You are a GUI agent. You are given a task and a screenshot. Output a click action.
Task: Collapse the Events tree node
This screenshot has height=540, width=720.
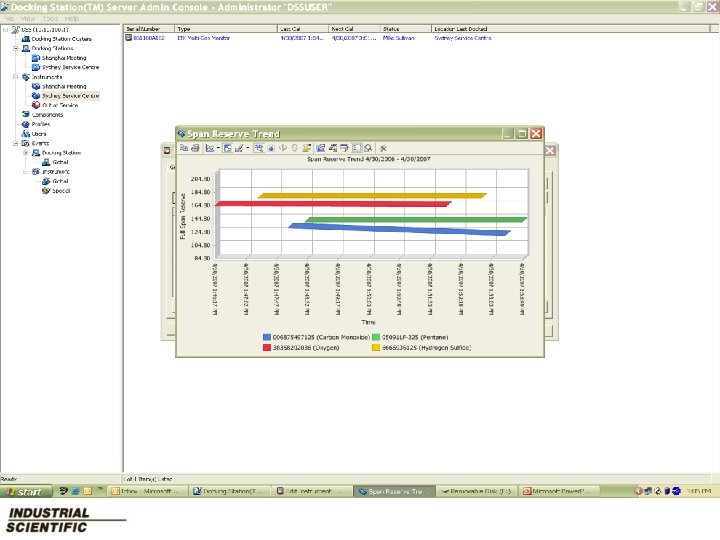click(x=16, y=143)
